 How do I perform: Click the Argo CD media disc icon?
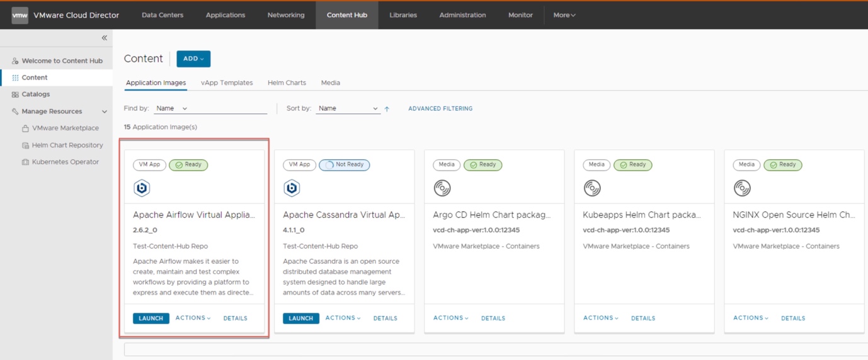pos(442,188)
